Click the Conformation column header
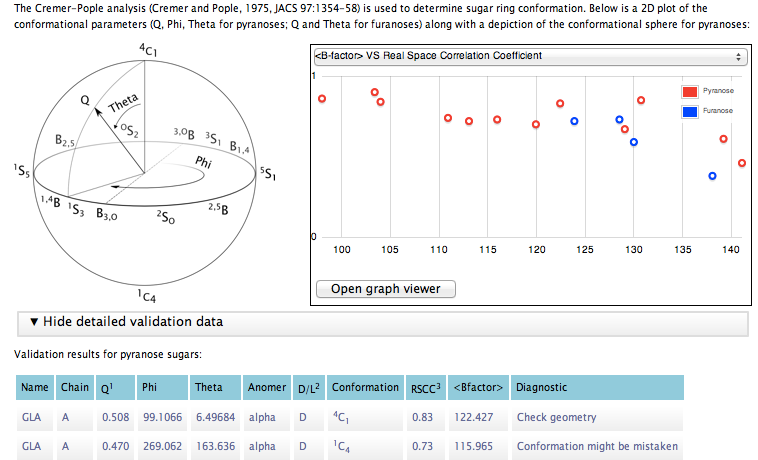The width and height of the screenshot is (758, 460). point(365,388)
